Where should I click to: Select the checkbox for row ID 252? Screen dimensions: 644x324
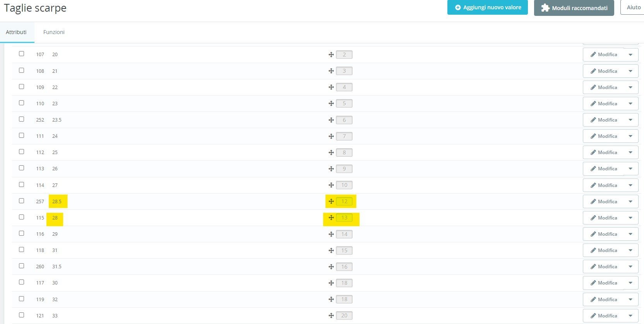pos(21,119)
